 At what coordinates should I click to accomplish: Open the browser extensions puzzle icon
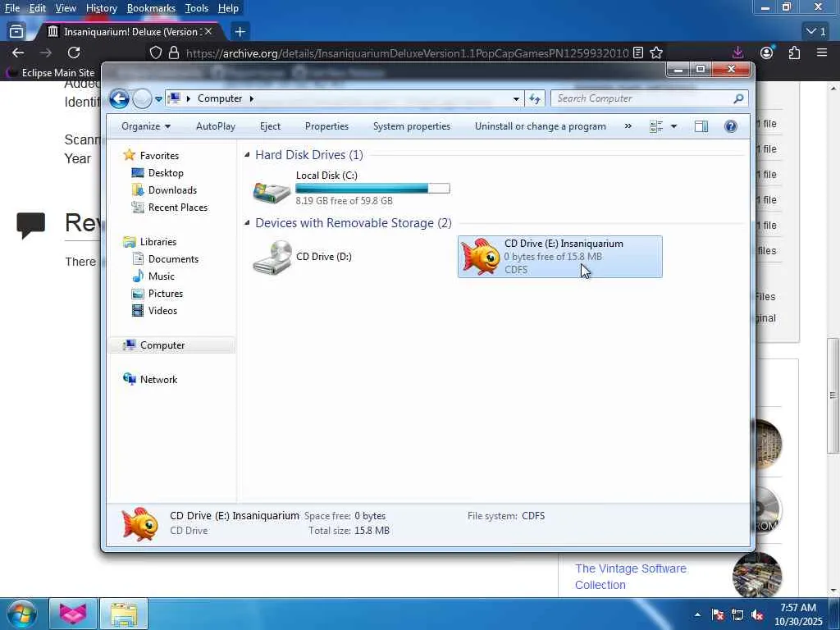(x=794, y=52)
